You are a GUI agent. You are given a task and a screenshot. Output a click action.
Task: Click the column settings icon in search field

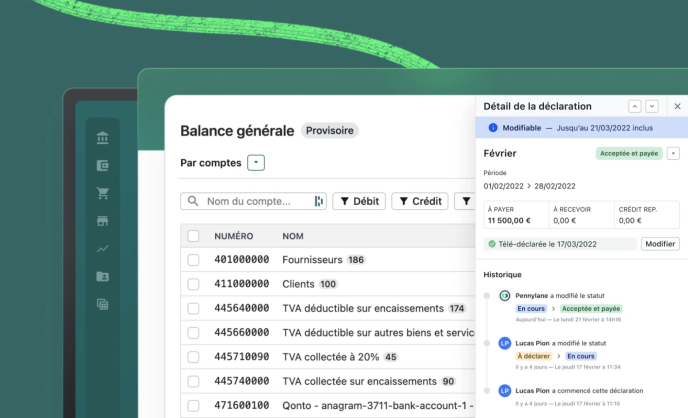[319, 201]
